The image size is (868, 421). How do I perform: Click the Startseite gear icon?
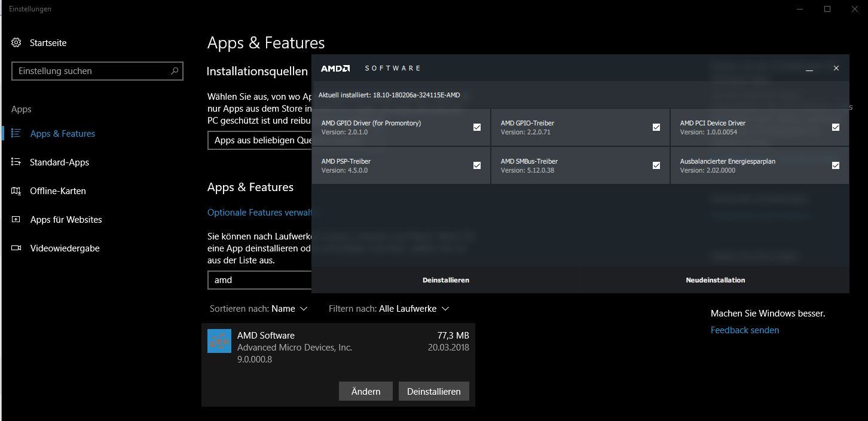[16, 42]
